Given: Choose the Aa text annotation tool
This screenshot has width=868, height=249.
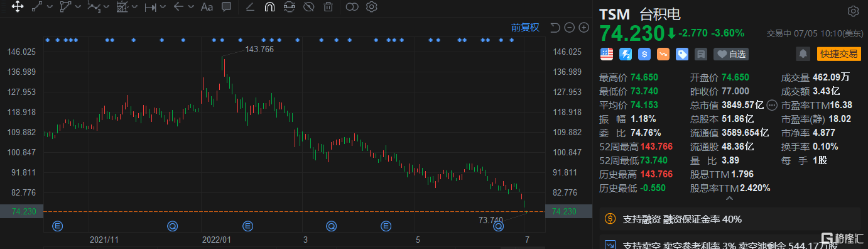Looking at the screenshot, I should coord(207,8).
